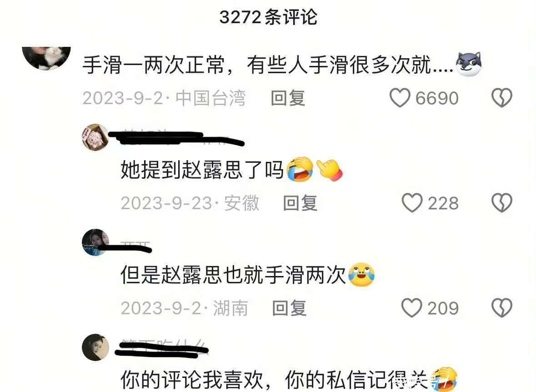Tap the comment text 手滑一两次正常
536x392 pixels.
click(x=153, y=65)
